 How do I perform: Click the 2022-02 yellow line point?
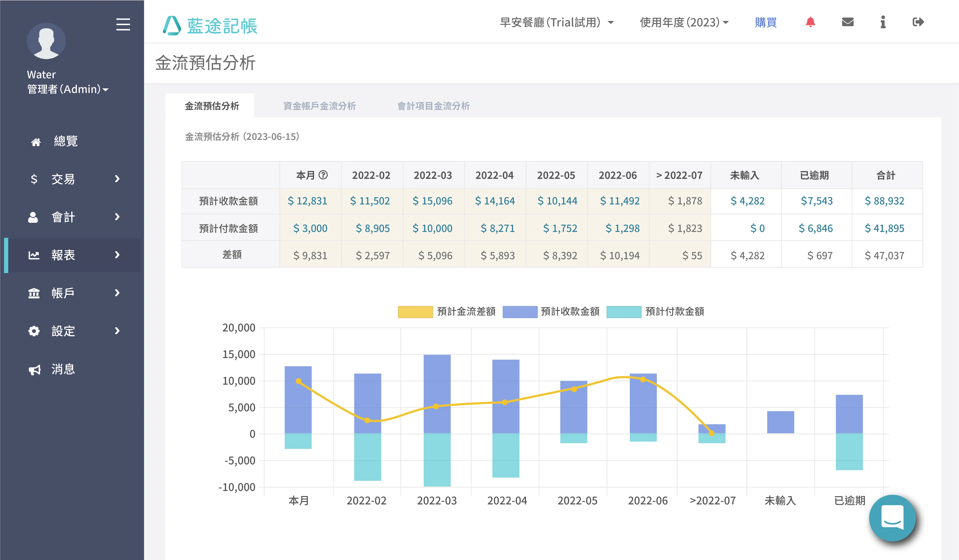tap(367, 420)
